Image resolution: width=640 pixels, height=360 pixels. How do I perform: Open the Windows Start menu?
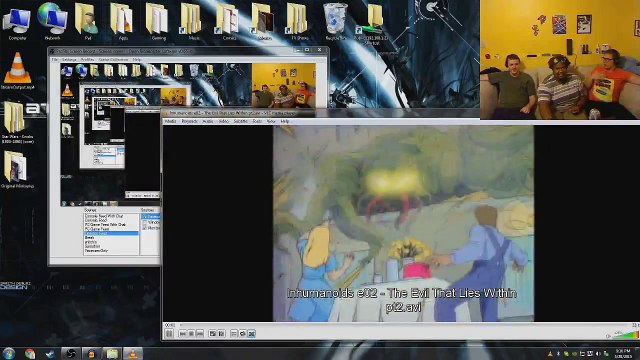[9, 353]
